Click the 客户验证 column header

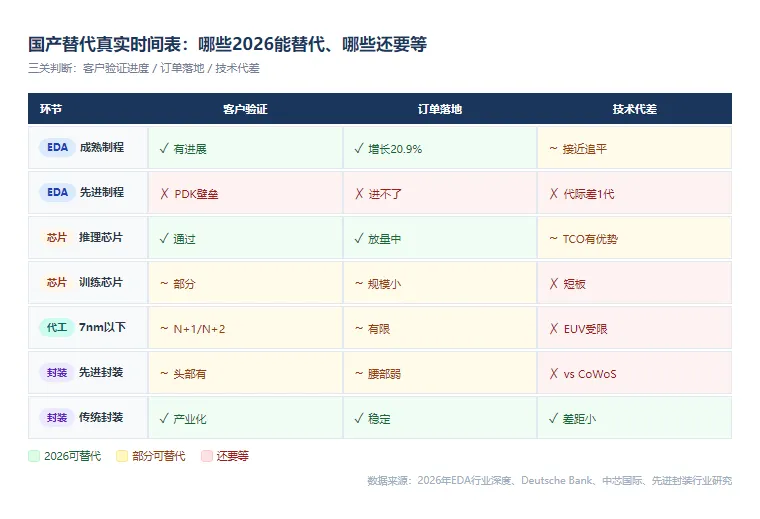[x=245, y=109]
